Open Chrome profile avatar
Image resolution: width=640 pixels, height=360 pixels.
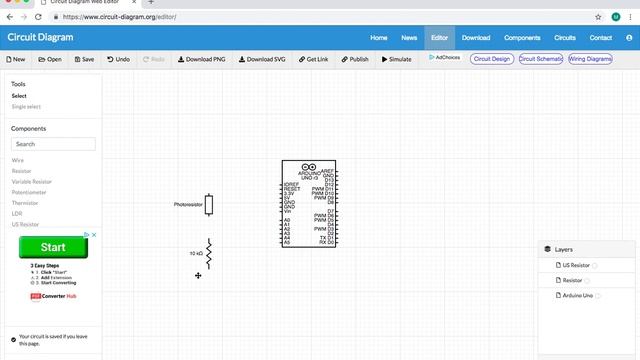coord(616,17)
